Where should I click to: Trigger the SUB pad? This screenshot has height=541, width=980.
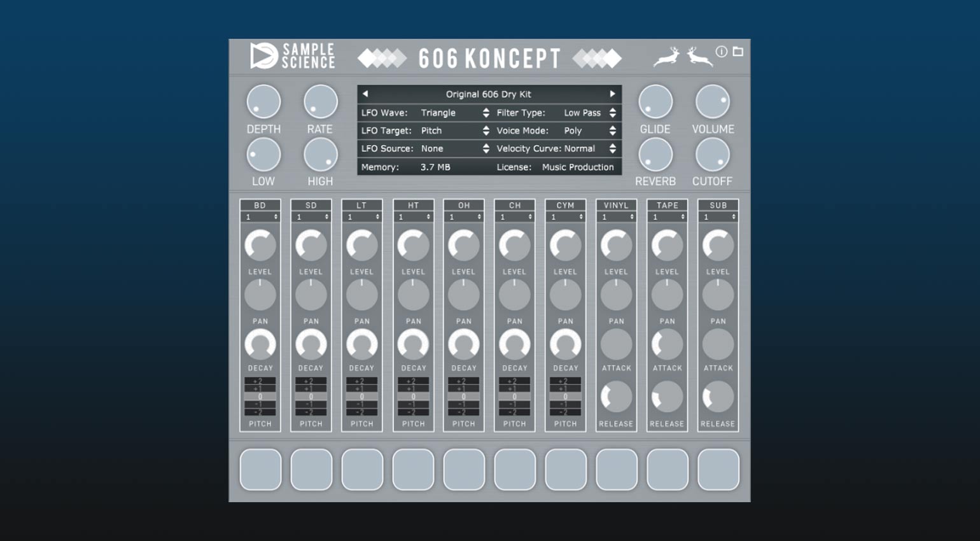(718, 470)
